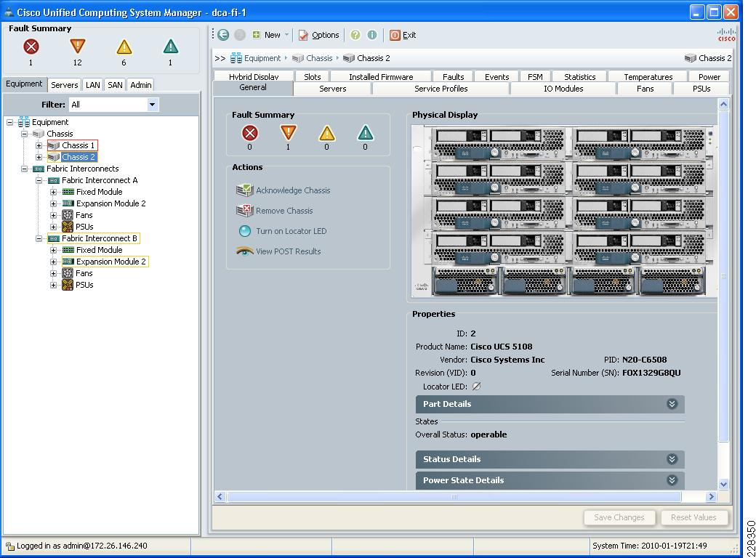Viewport: 756px width, 558px height.
Task: Click the Equipment root icon in tree
Action: point(23,122)
